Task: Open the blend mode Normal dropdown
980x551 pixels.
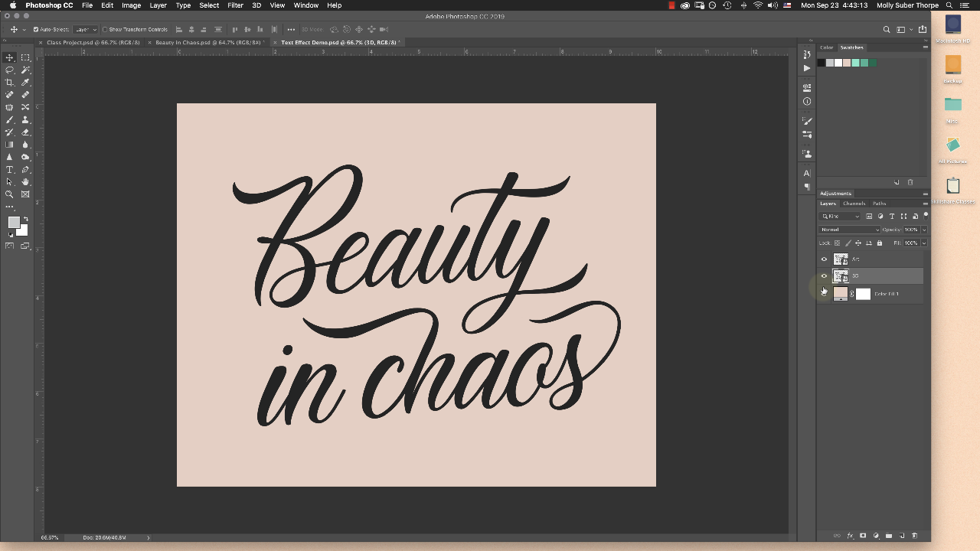Action: pyautogui.click(x=850, y=230)
